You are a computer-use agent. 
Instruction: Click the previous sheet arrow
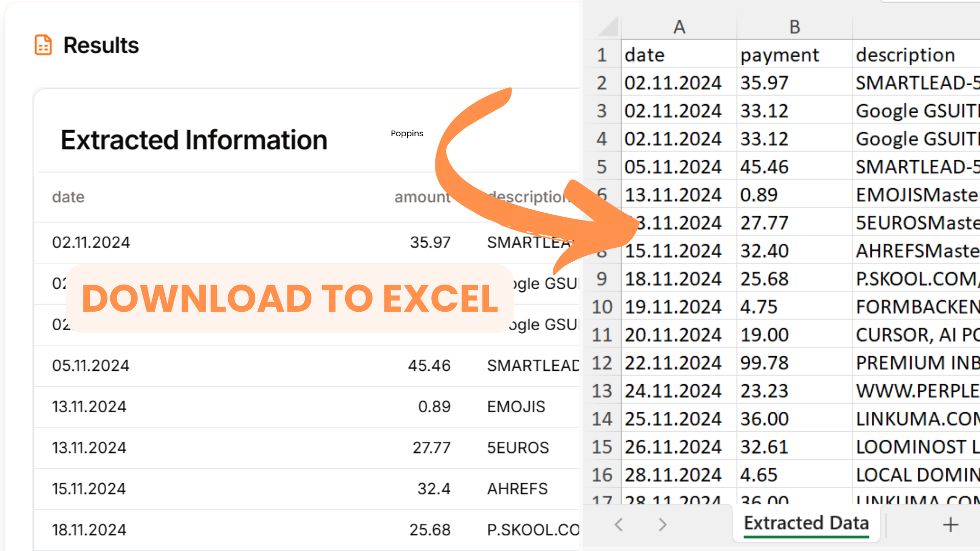tap(619, 524)
